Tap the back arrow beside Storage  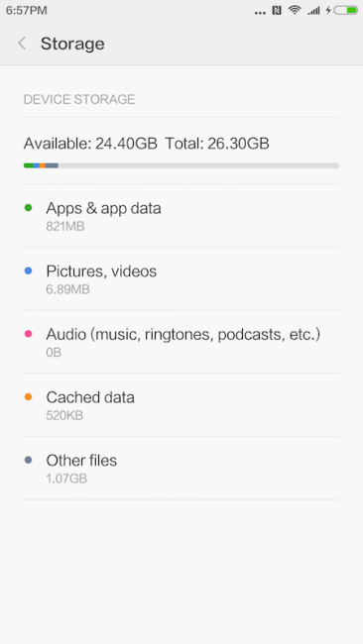pyautogui.click(x=22, y=44)
